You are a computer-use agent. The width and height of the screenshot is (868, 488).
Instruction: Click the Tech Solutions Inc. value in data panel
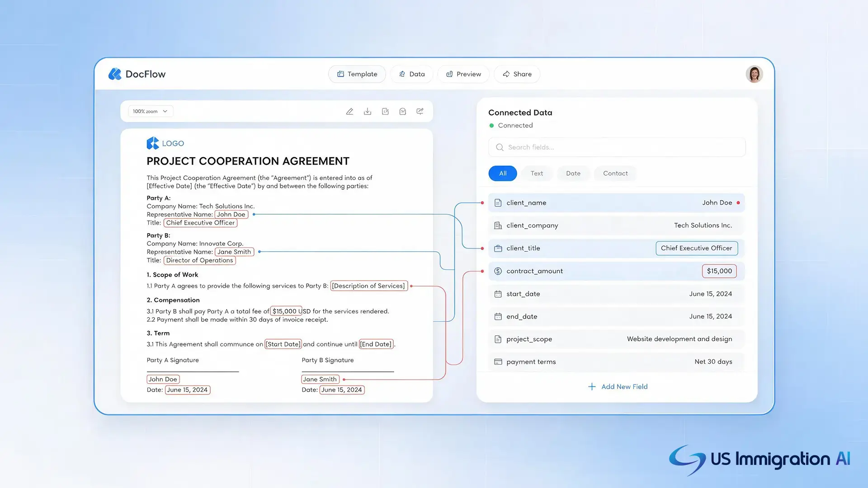coord(703,225)
